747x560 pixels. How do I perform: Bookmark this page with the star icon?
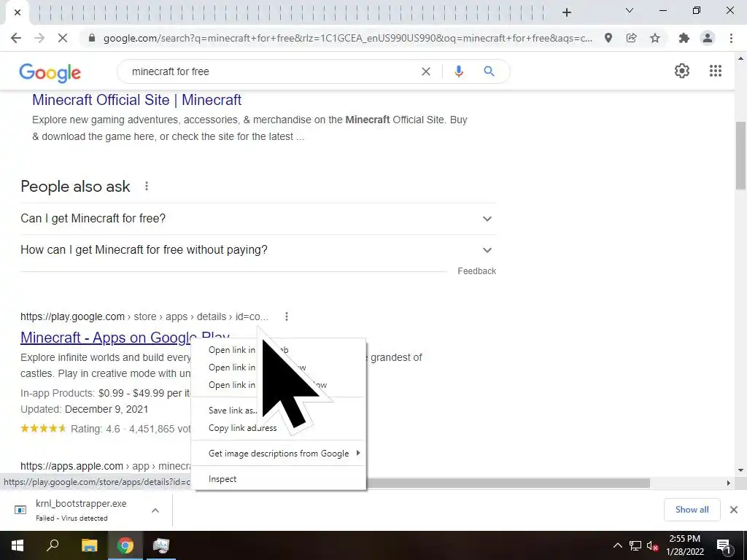[x=655, y=38]
